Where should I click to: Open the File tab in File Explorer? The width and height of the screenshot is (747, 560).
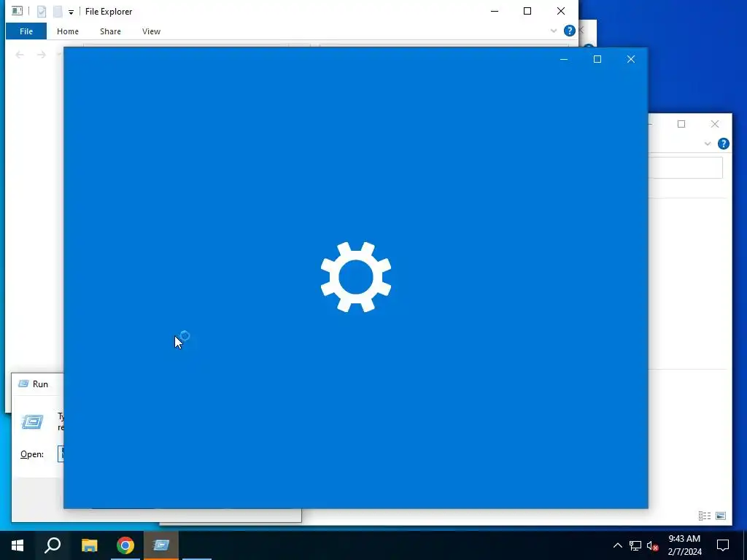(x=26, y=31)
